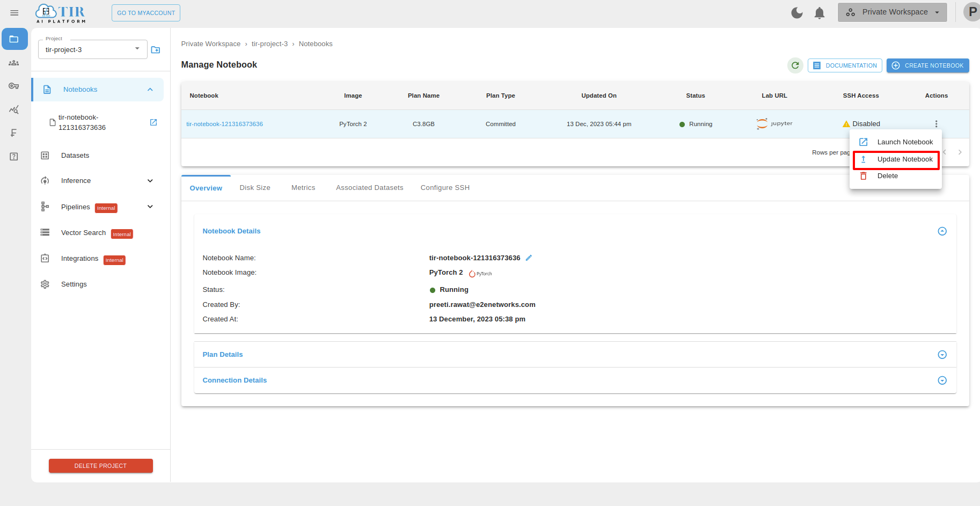Switch to Associated Datasets tab
The height and width of the screenshot is (506, 980).
pyautogui.click(x=370, y=188)
